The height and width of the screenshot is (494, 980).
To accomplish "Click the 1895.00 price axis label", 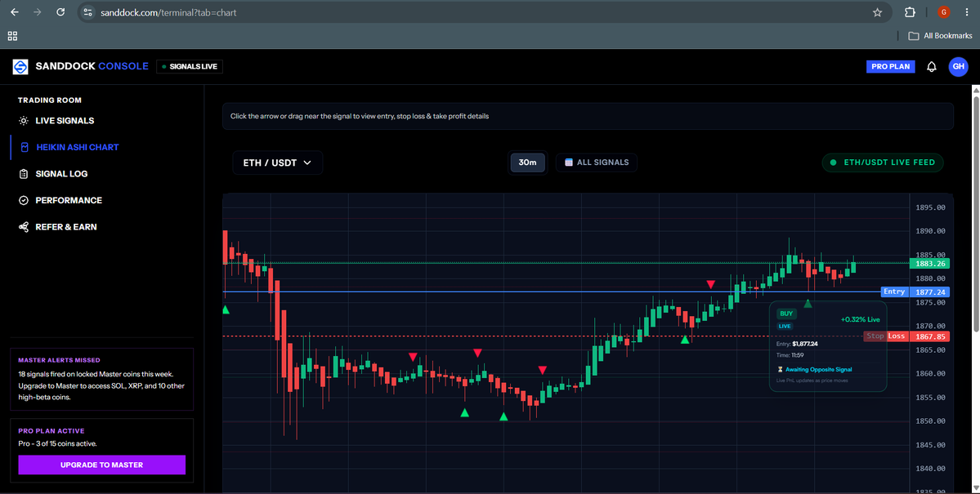I will coord(930,208).
